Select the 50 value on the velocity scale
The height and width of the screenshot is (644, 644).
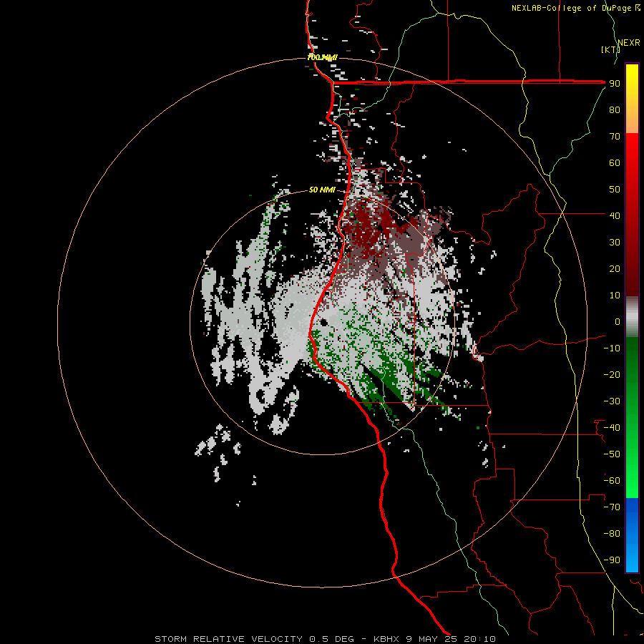coord(615,190)
